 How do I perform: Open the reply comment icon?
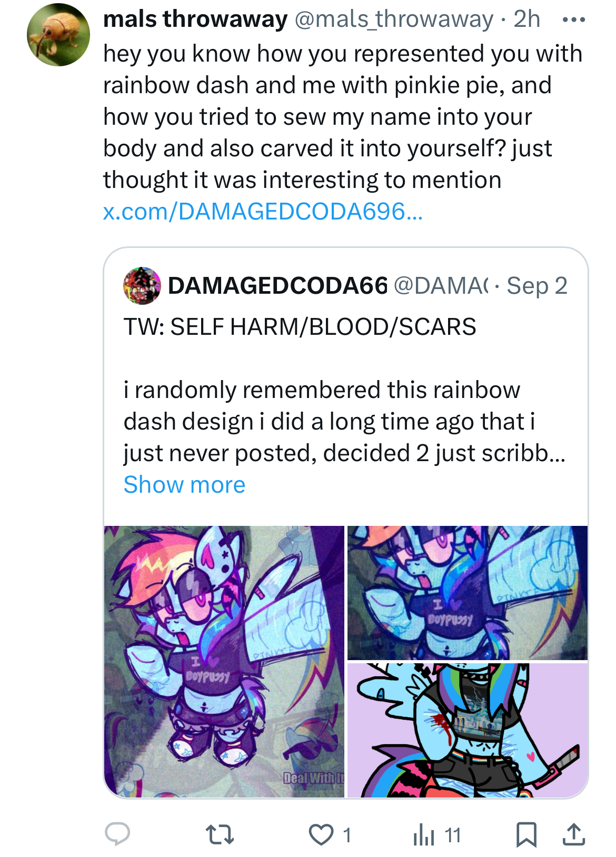click(117, 834)
